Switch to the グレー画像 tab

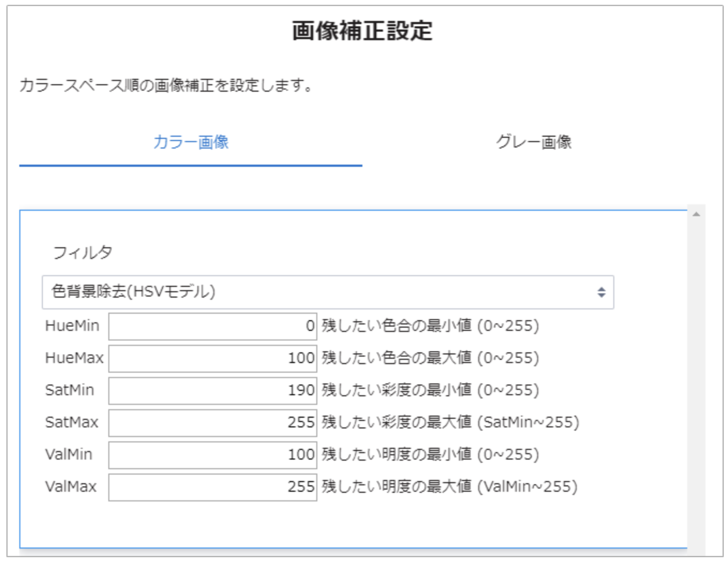(x=533, y=142)
